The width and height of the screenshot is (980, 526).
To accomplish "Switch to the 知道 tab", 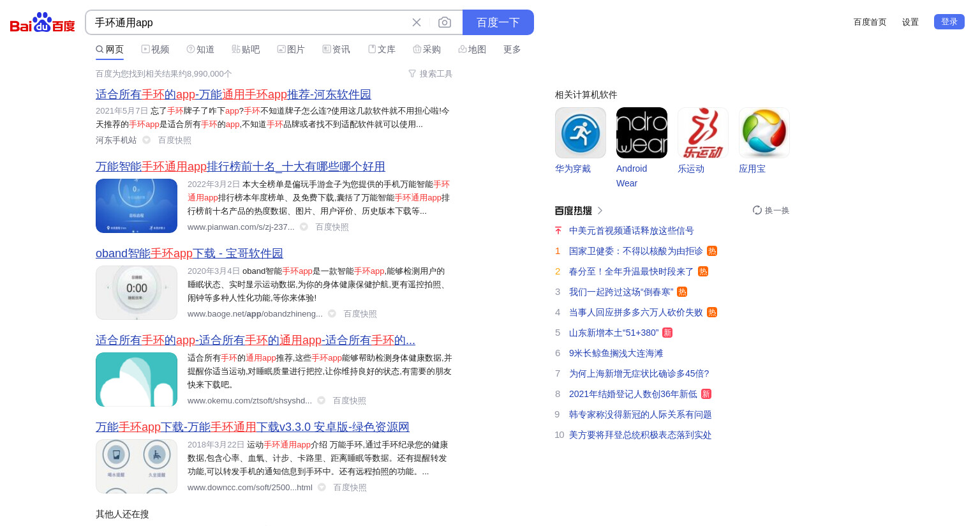I will (200, 49).
